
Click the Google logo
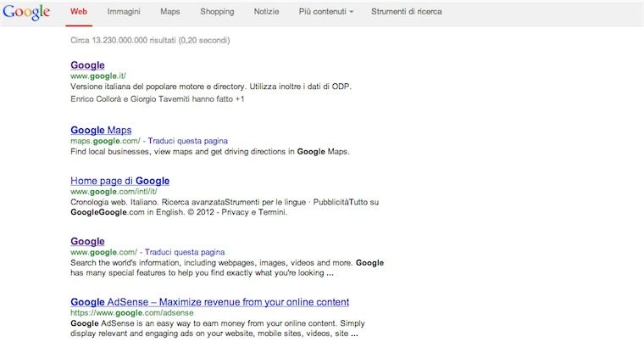point(26,12)
